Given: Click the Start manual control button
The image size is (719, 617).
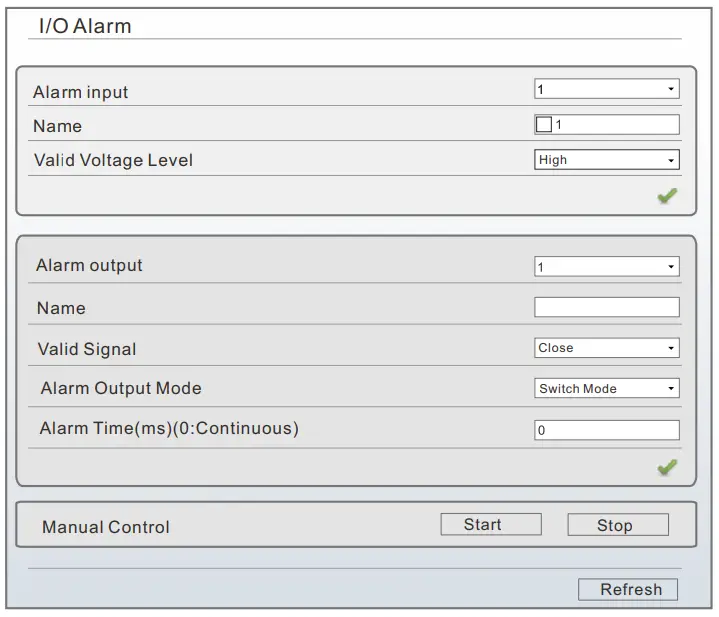Looking at the screenshot, I should point(491,524).
